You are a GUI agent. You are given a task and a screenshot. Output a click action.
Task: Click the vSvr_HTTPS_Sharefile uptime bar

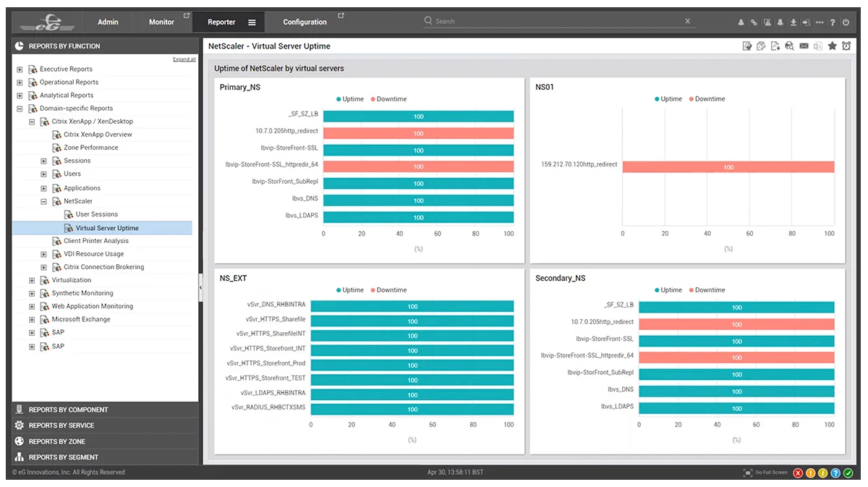coord(412,321)
